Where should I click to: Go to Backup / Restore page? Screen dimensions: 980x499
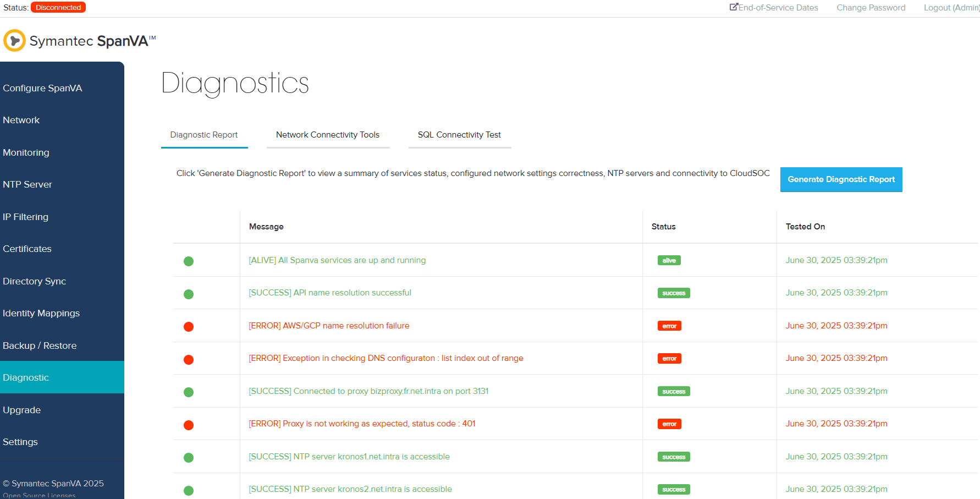pos(40,346)
